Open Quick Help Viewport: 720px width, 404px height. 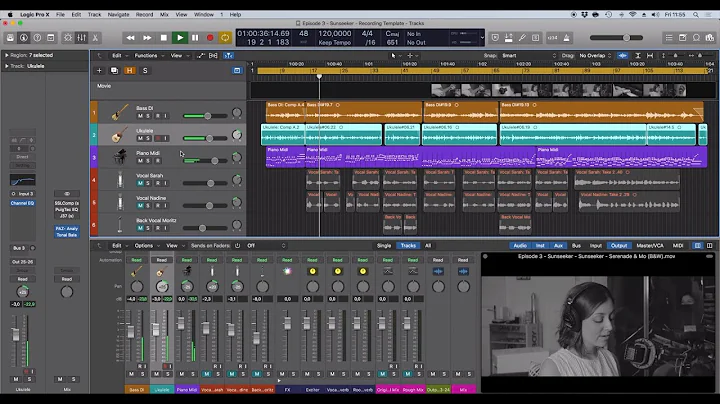point(37,38)
